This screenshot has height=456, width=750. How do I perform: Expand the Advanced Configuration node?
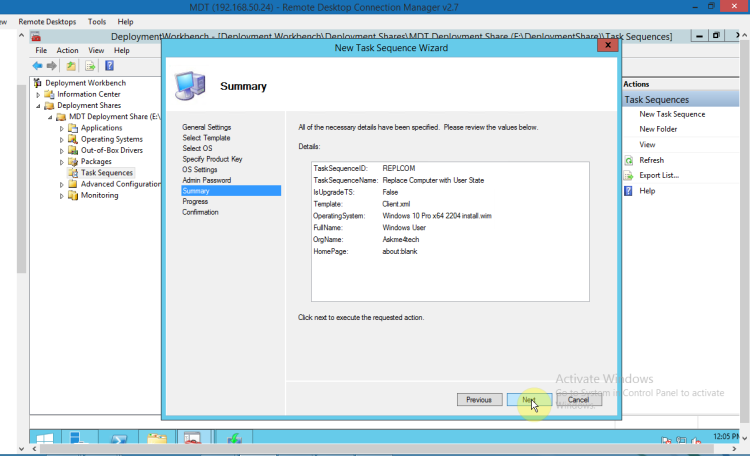(x=62, y=184)
